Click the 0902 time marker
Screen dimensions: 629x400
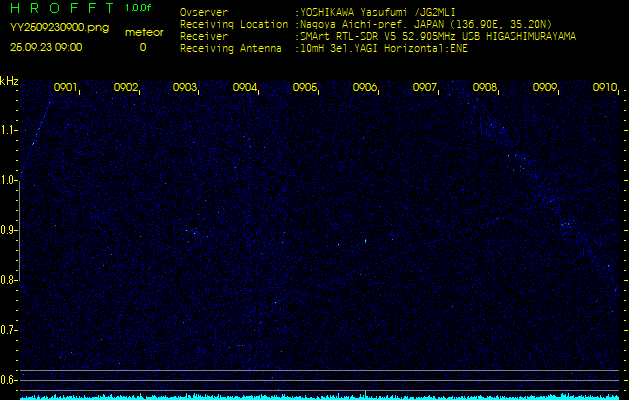point(126,87)
